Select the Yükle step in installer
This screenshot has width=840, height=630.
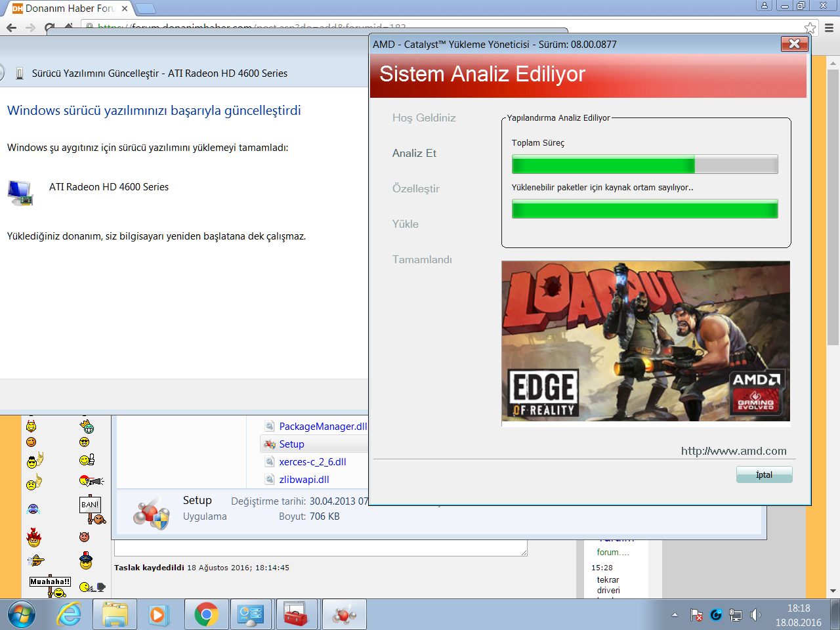point(405,224)
